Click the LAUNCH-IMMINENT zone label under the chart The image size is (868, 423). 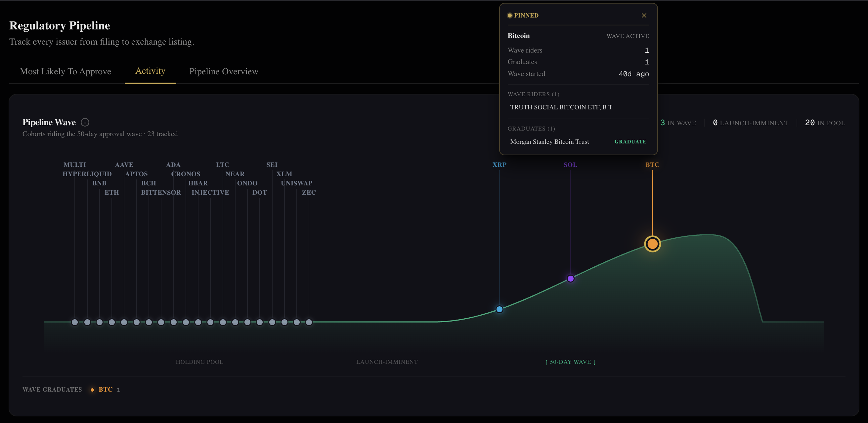tap(387, 362)
